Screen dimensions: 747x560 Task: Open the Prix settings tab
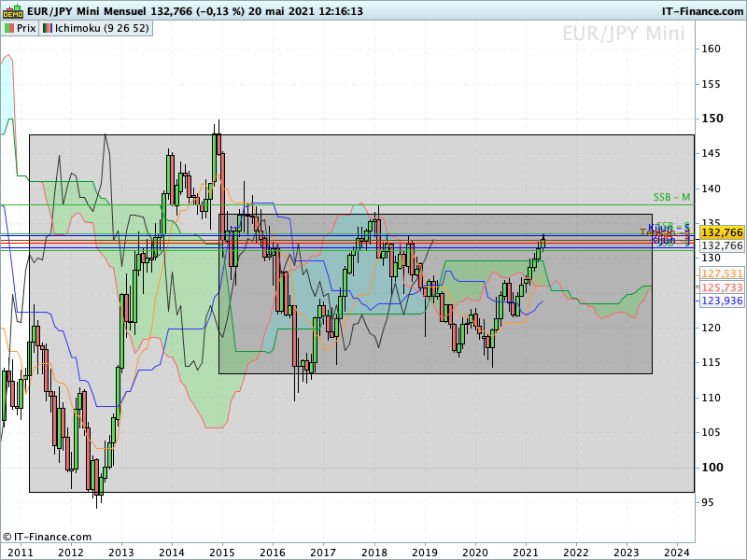point(21,28)
